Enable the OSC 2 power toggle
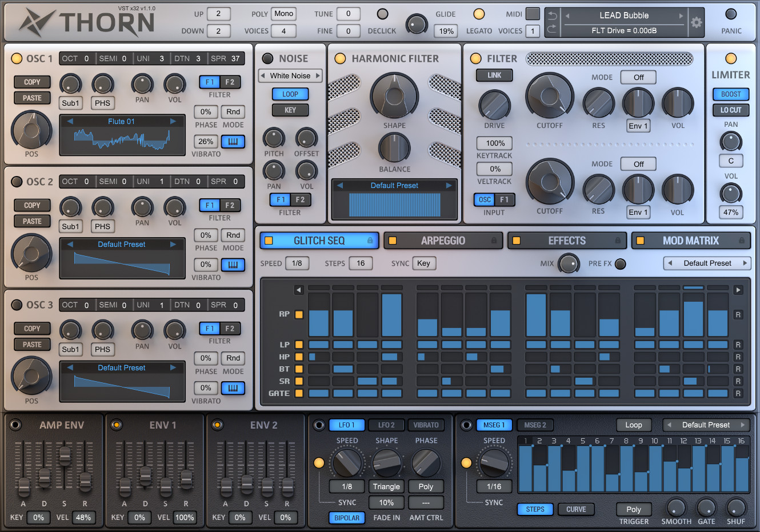 (17, 182)
